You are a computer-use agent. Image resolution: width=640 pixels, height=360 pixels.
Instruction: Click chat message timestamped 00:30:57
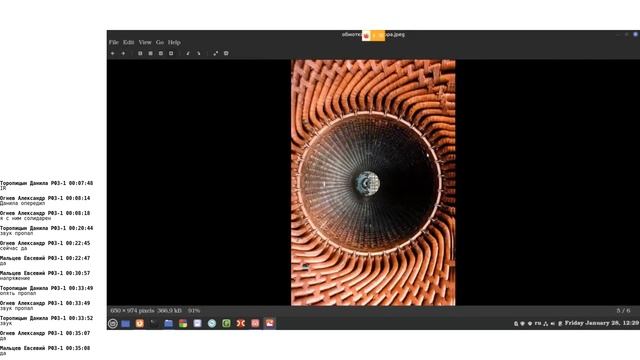[45, 276]
